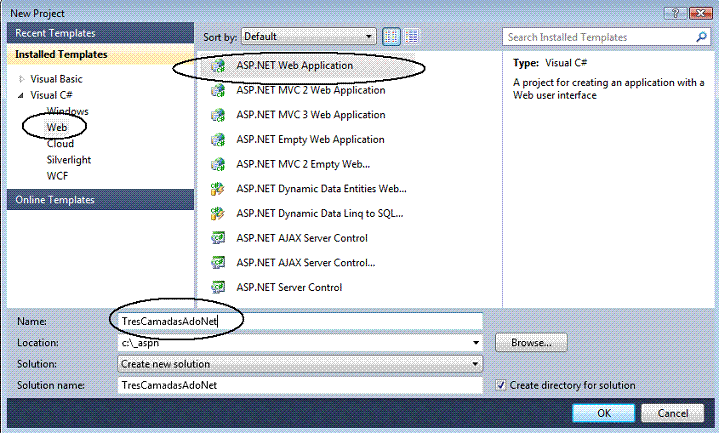Select ASP.NET Dynamic Data Entities Web... text
Viewport: 719px width, 433px height.
click(321, 189)
